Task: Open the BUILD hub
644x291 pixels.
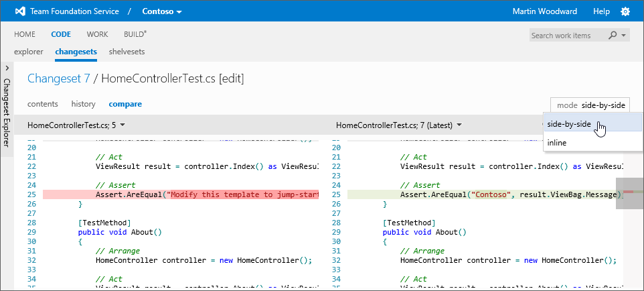Action: [135, 35]
